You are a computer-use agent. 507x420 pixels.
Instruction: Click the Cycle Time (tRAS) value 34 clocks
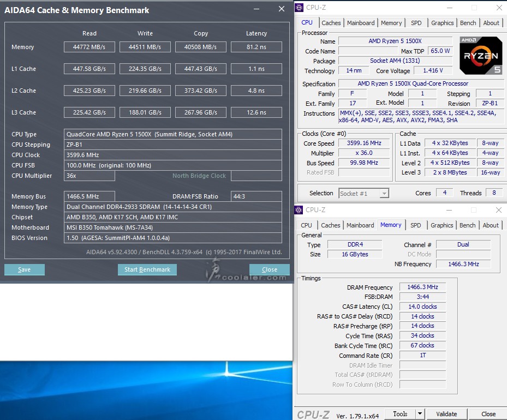(422, 335)
